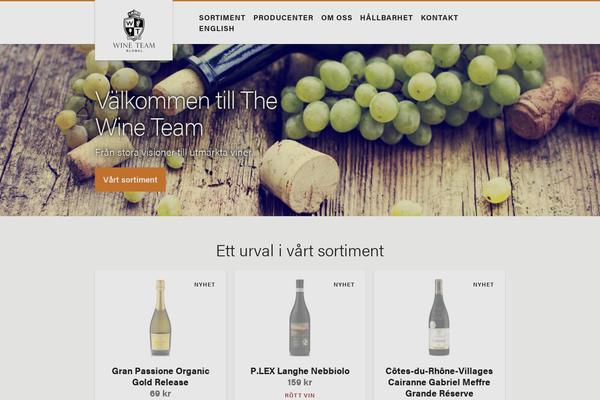This screenshot has height=400, width=600.
Task: Open the Sortiment menu item
Action: click(222, 18)
